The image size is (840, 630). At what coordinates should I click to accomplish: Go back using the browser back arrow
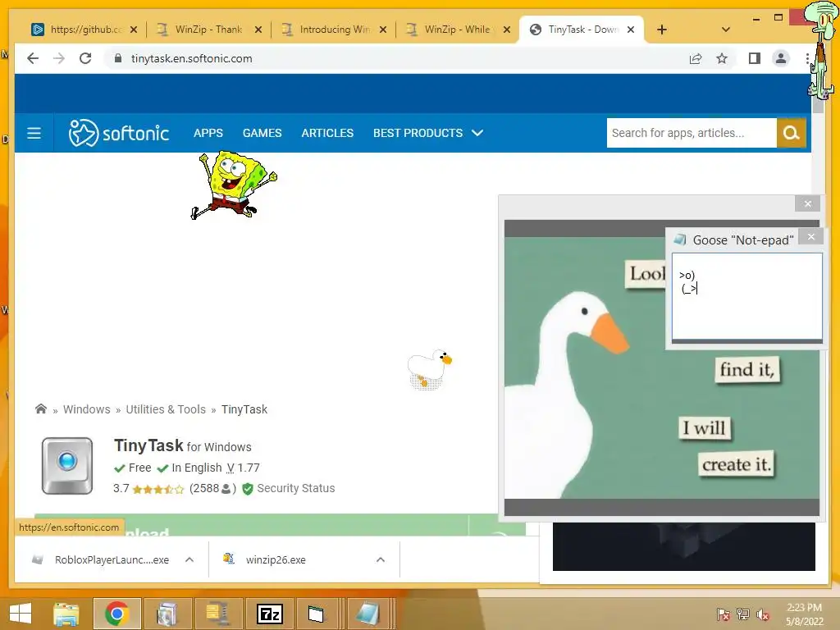click(33, 58)
